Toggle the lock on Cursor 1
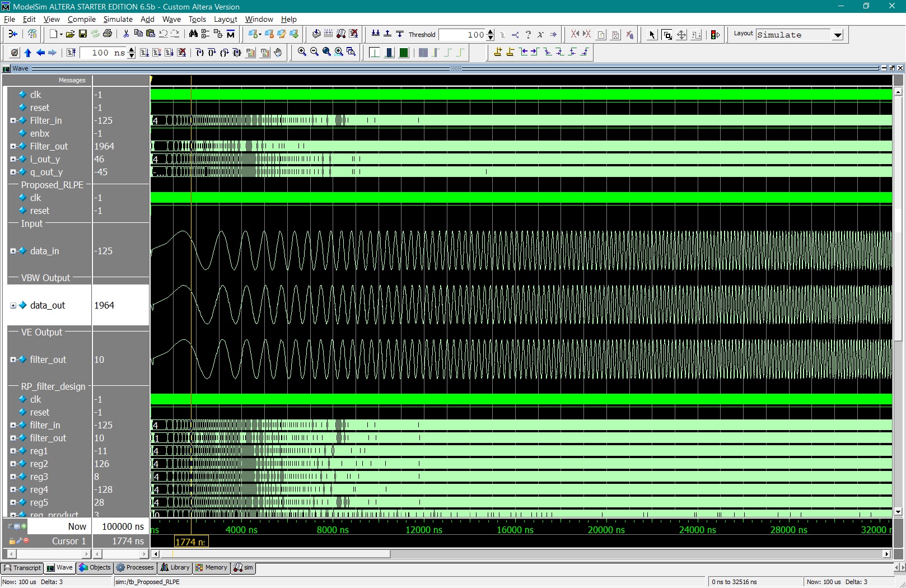The height and width of the screenshot is (588, 906). pyautogui.click(x=12, y=541)
